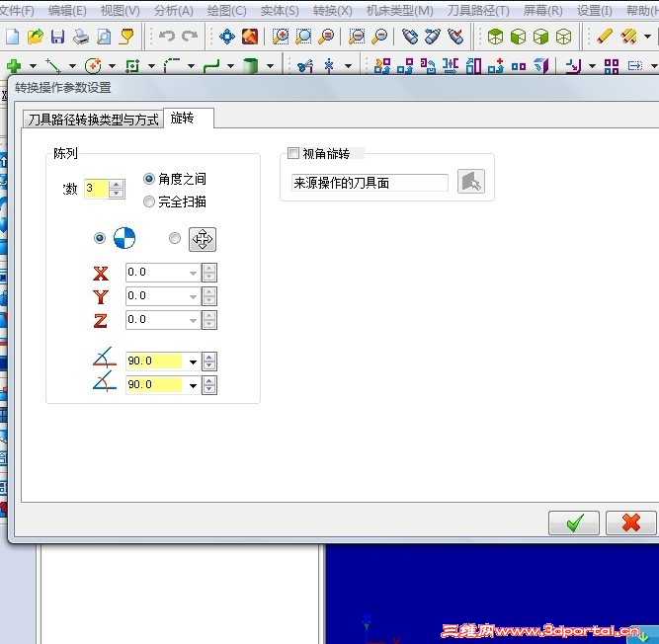Open the dropdown arrow beside rectangle tool
The width and height of the screenshot is (659, 644).
(151, 66)
